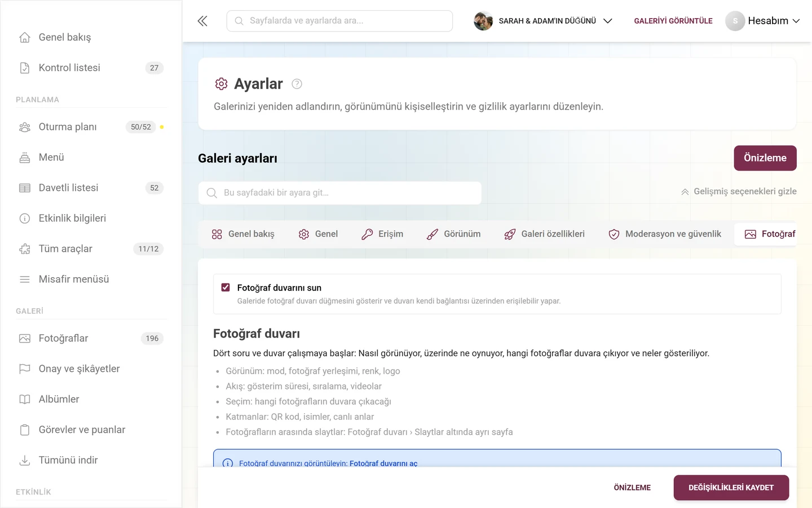The image size is (812, 508).
Task: Click DEĞİŞİKLİKLERİ KAYDET button
Action: (x=731, y=488)
